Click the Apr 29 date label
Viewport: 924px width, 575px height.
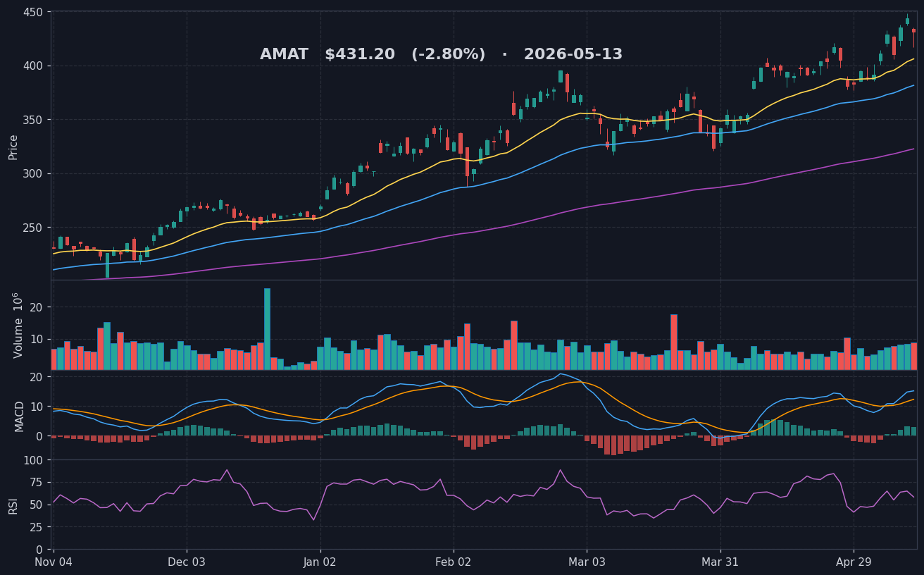click(854, 562)
